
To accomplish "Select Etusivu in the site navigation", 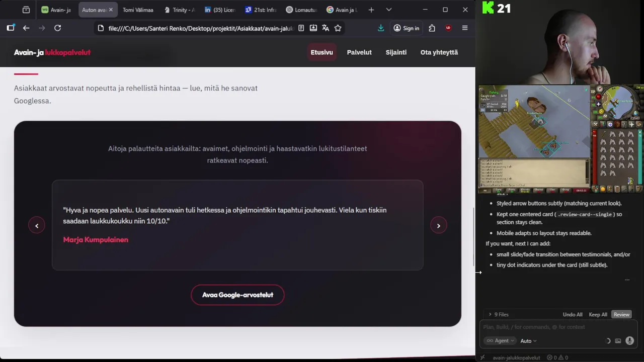I will pos(321,52).
